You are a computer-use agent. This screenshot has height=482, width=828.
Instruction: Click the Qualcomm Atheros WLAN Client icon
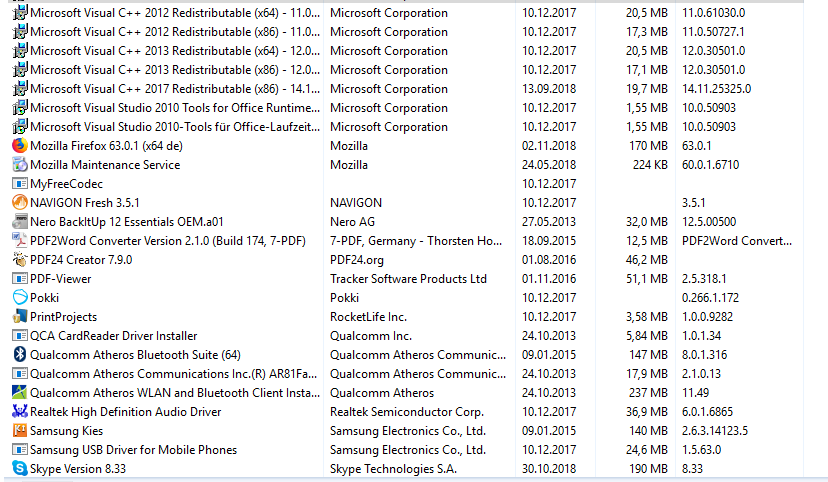tap(20, 393)
